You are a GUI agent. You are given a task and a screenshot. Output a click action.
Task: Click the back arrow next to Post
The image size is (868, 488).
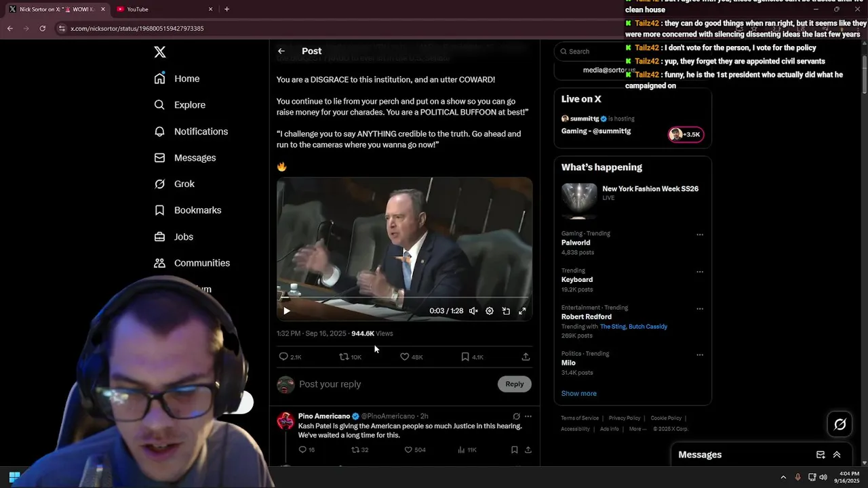click(x=281, y=51)
